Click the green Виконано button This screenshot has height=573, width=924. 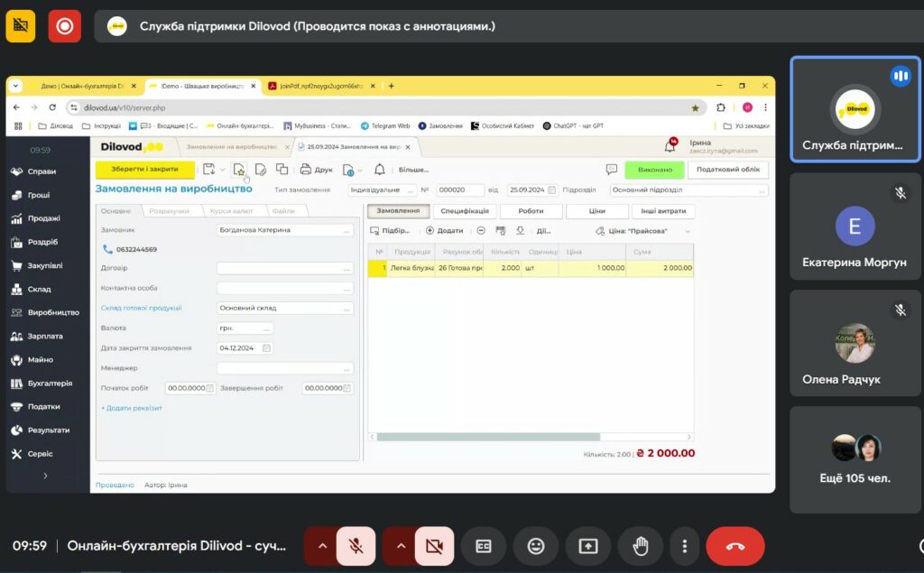click(x=655, y=170)
